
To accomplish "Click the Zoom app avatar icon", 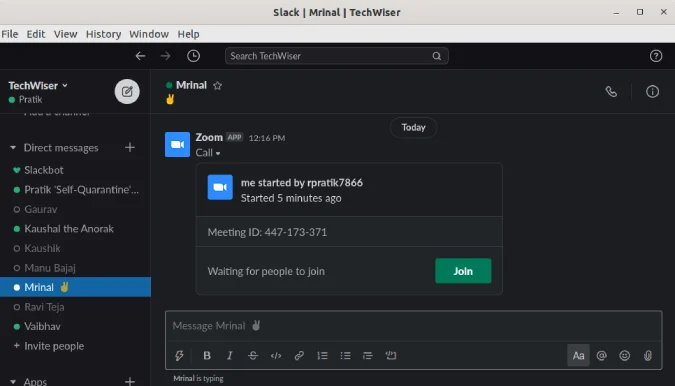I will tap(177, 145).
